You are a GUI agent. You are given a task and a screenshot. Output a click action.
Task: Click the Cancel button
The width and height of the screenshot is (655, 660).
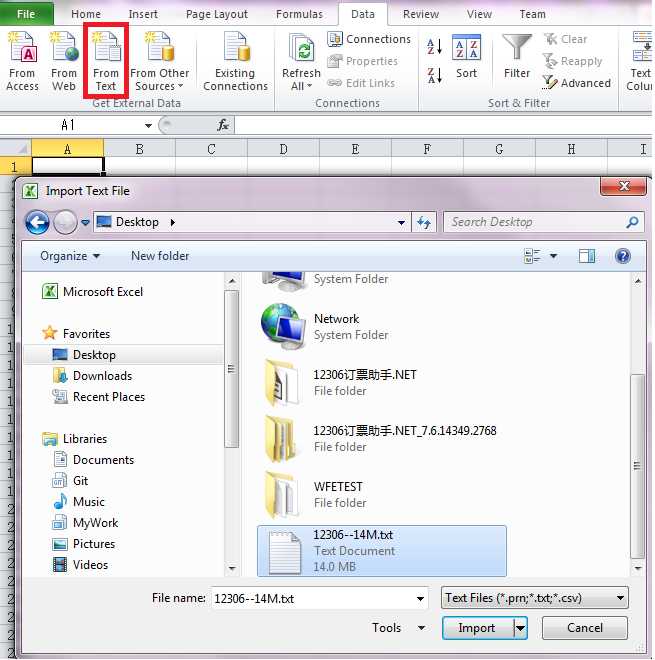585,628
